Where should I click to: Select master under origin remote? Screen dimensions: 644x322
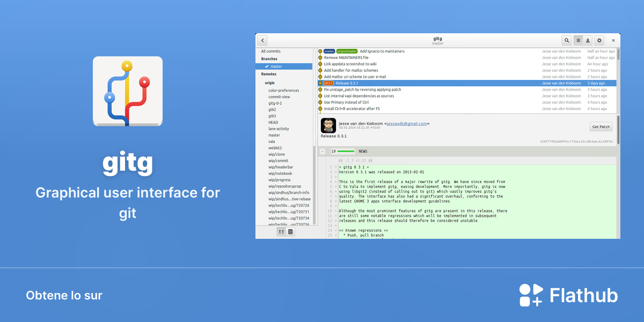click(274, 135)
